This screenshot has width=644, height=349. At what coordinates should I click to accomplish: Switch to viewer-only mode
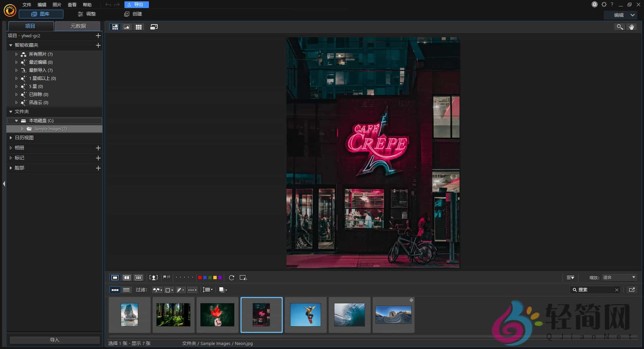[x=126, y=27]
